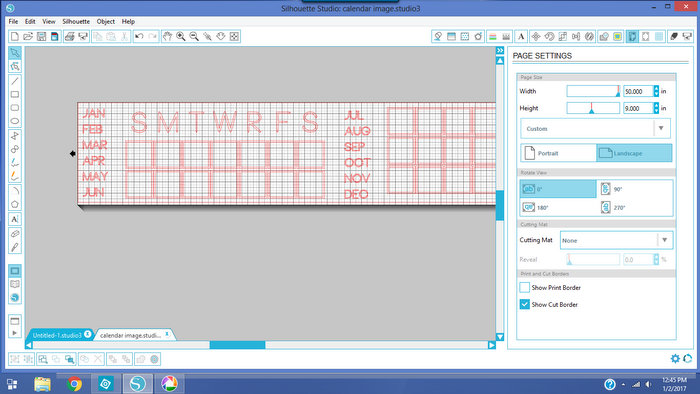Open the Text Style panel icon
700x394 pixels.
521,37
